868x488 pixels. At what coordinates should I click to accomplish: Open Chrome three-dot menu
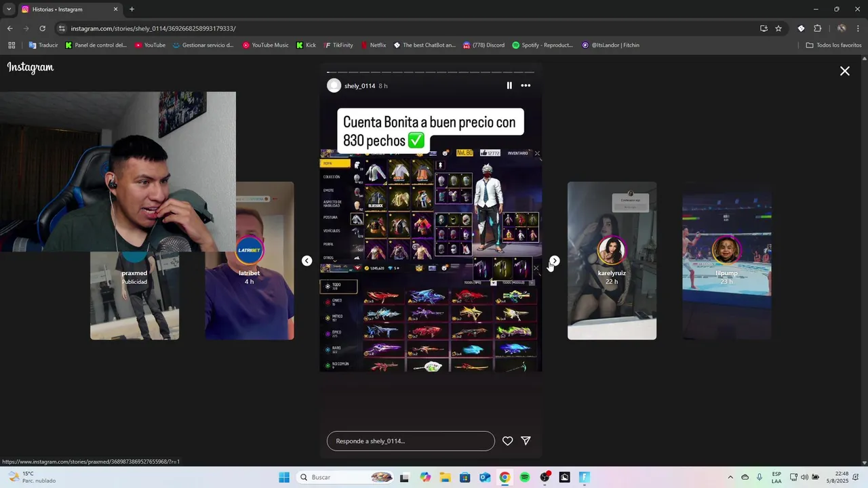(859, 28)
